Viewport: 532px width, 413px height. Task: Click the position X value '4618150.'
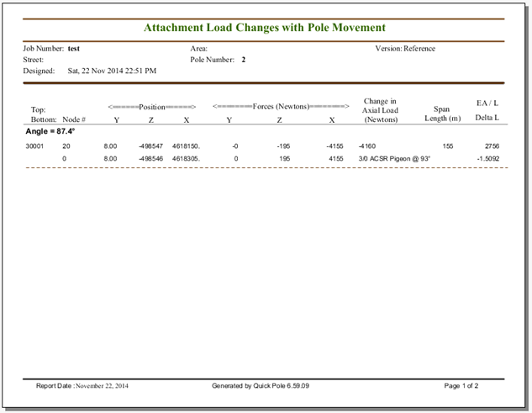[x=186, y=146]
